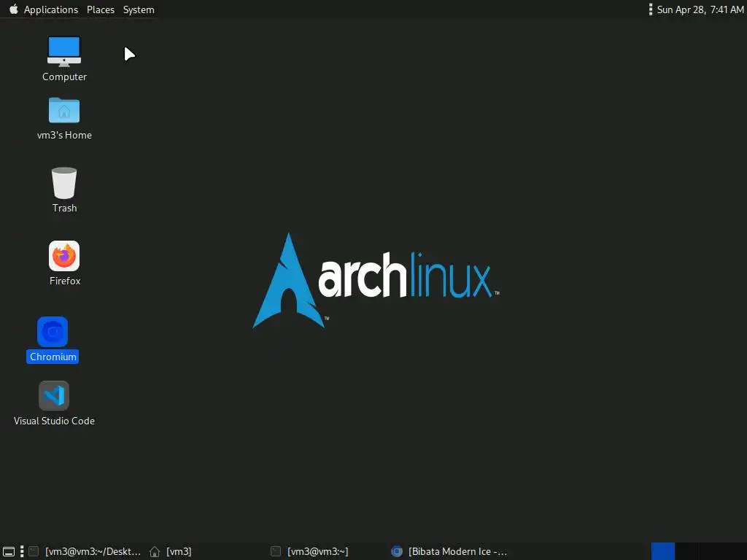Click the active blue workspace in switcher

662,551
